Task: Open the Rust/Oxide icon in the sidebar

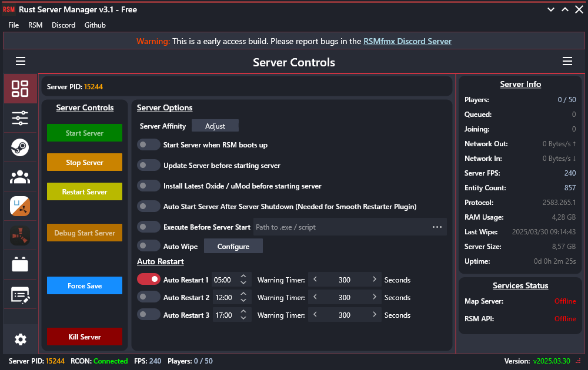Action: coord(20,236)
